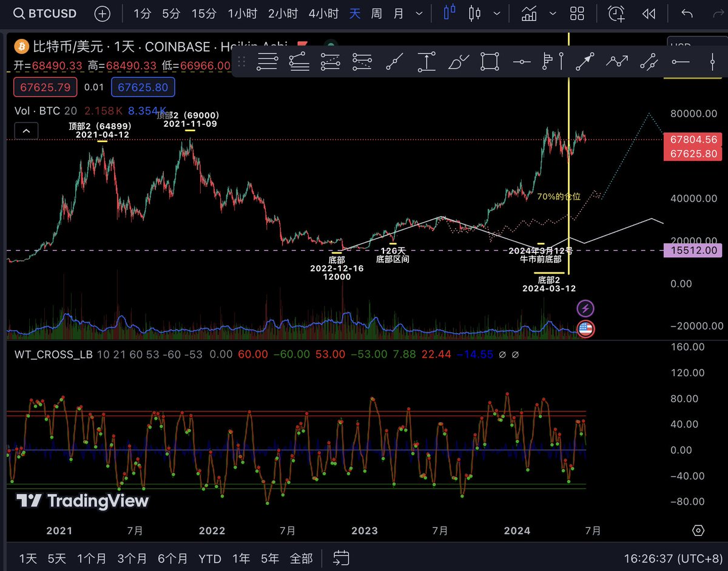Open the layout grid selector
This screenshot has width=728, height=571.
578,13
